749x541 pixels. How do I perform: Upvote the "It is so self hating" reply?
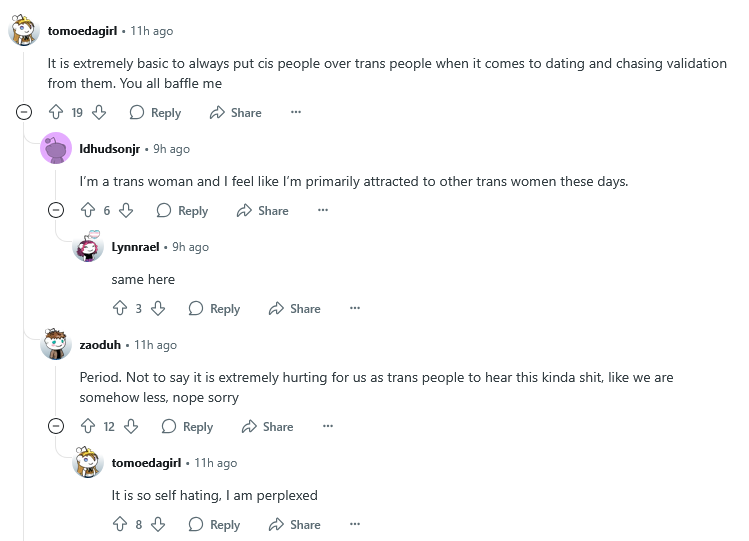(120, 525)
